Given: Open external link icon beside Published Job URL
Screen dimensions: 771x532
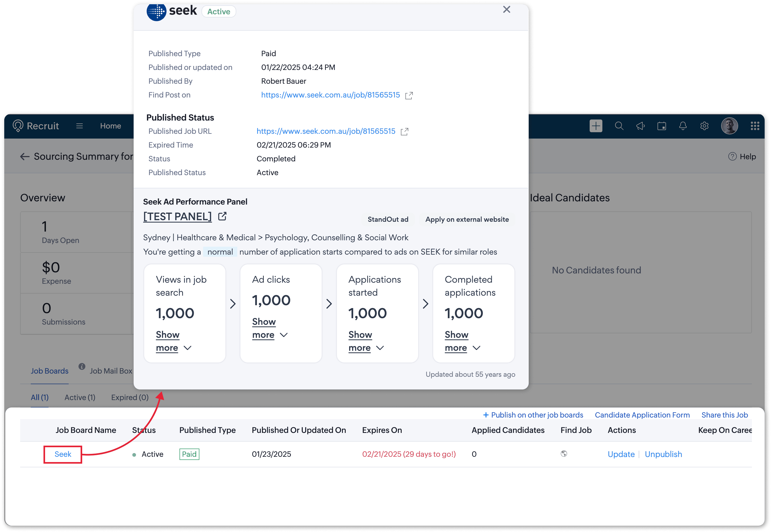Looking at the screenshot, I should click(x=405, y=131).
